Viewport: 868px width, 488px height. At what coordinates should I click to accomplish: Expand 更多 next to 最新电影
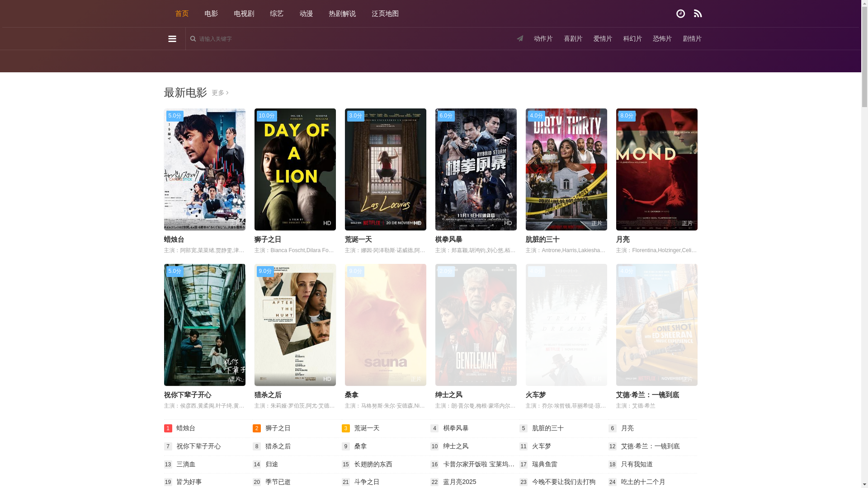tap(220, 93)
